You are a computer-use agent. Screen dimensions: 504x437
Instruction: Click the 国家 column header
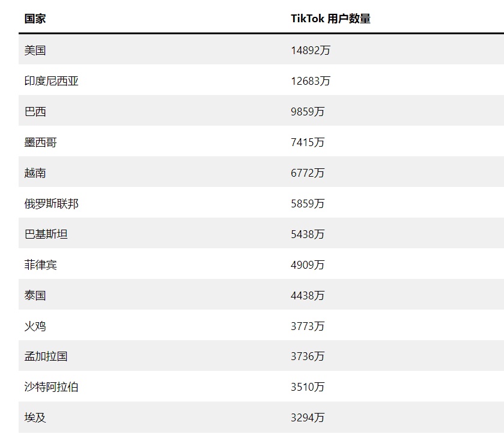click(35, 19)
